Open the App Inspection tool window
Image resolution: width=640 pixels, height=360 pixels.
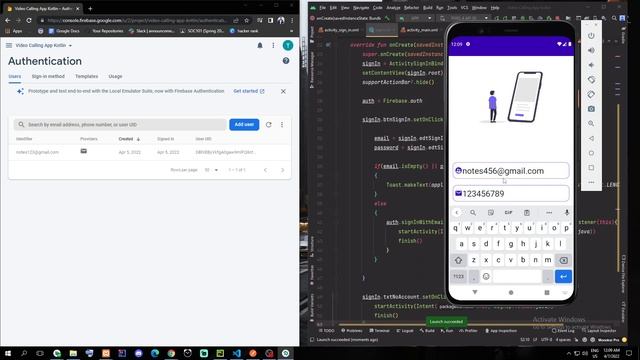(501, 331)
